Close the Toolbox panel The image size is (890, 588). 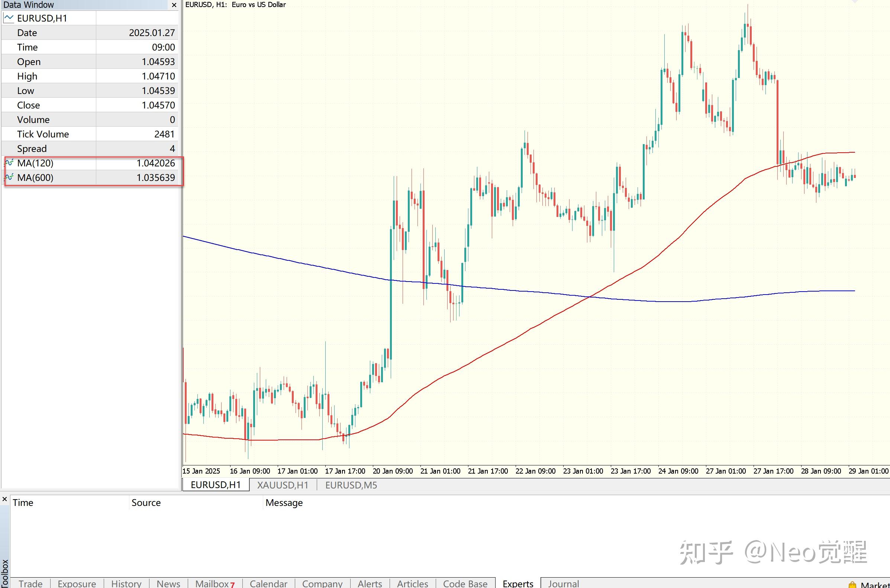click(x=4, y=499)
